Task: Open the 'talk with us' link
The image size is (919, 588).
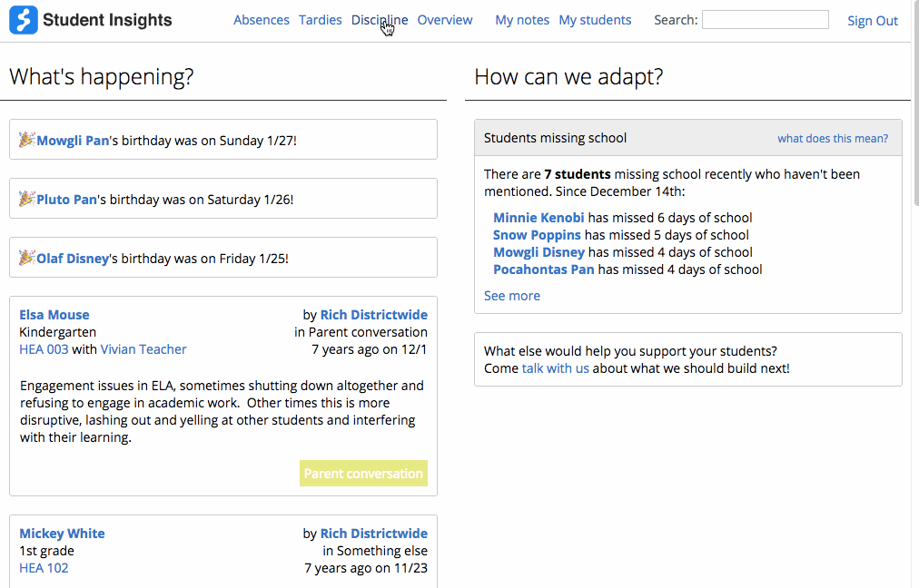Action: 555,368
